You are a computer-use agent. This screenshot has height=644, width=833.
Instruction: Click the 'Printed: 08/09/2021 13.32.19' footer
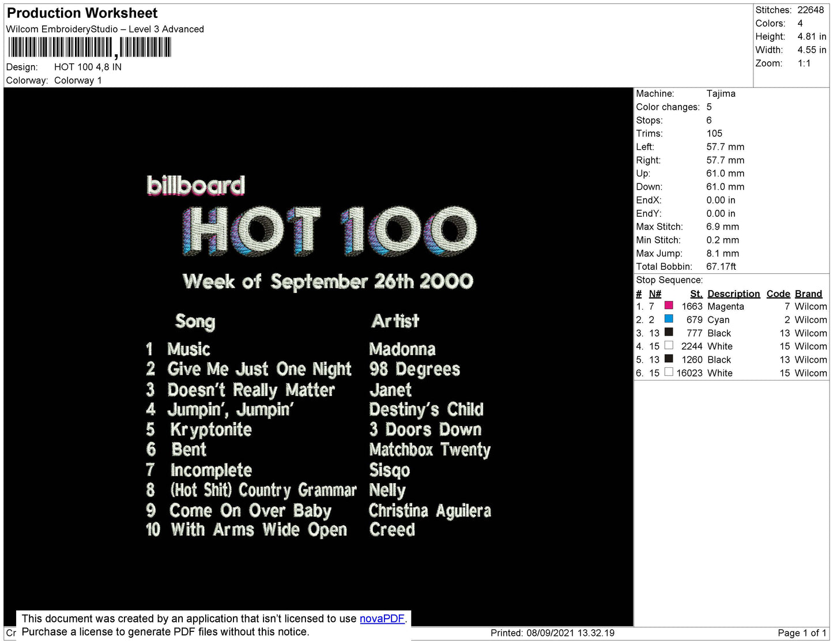[552, 633]
